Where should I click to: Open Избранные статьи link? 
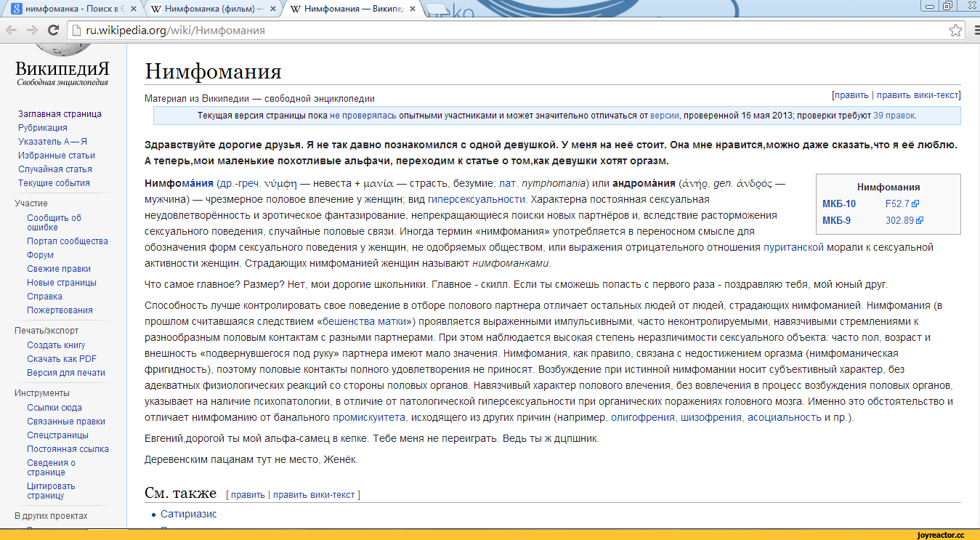[57, 156]
